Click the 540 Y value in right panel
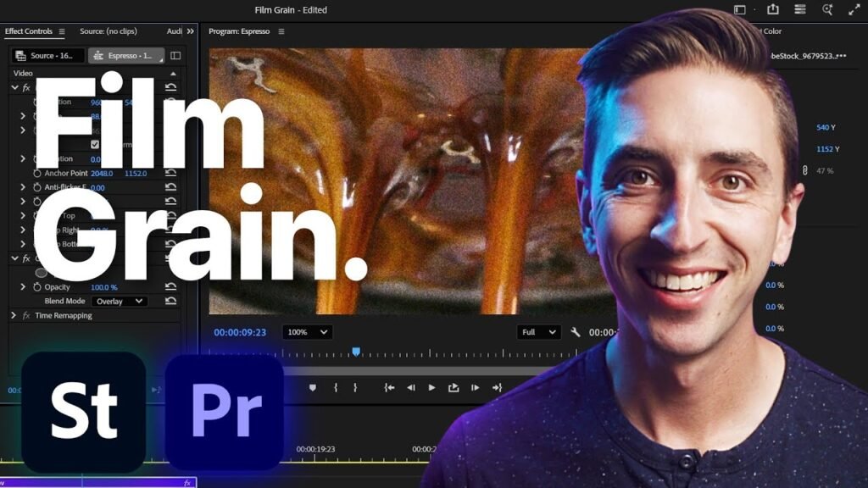The image size is (868, 488). point(826,127)
